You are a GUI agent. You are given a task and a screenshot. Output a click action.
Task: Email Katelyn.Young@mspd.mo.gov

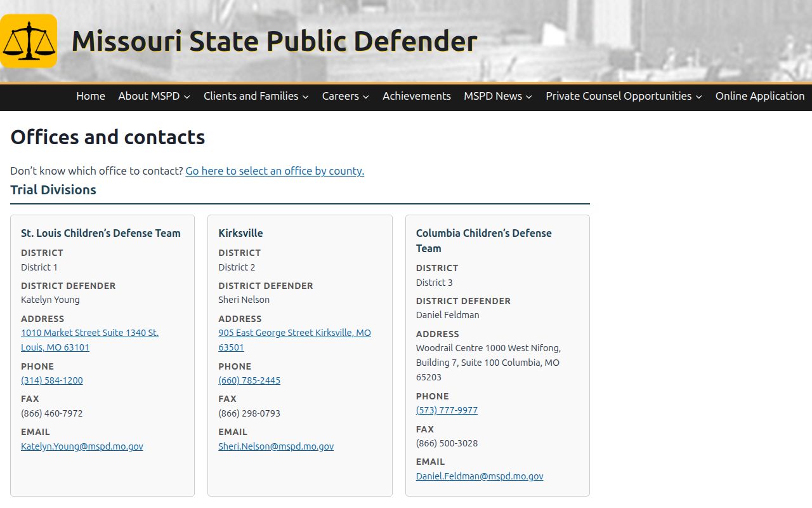82,446
